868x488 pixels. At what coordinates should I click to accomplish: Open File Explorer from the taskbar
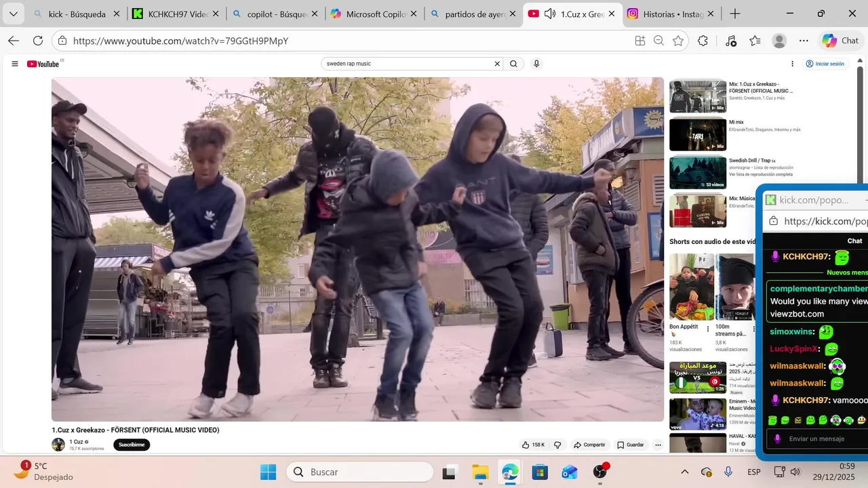click(x=480, y=472)
